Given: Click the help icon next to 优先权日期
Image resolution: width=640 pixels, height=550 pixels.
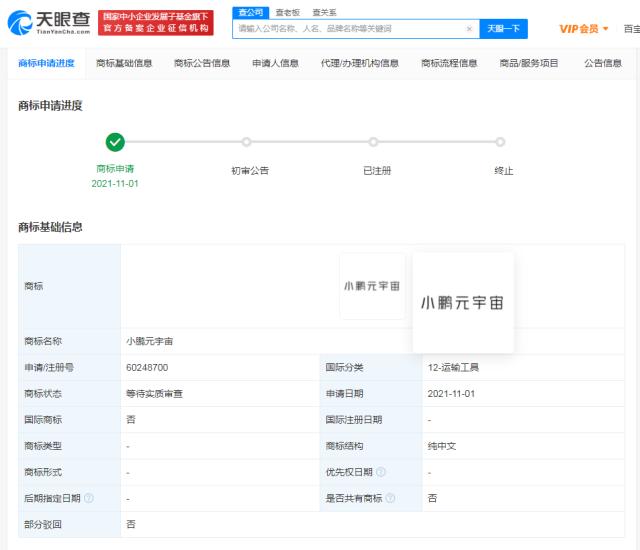Looking at the screenshot, I should 381,472.
